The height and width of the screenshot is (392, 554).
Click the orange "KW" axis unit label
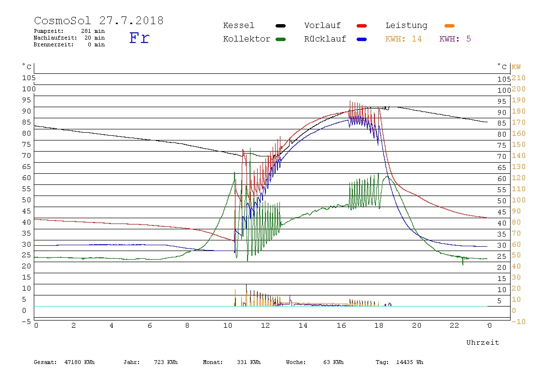pyautogui.click(x=516, y=67)
